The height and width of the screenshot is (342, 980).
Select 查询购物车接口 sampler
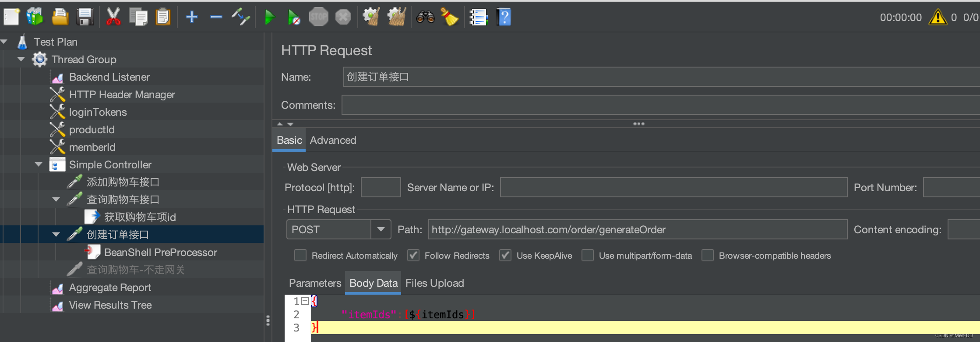(x=123, y=199)
